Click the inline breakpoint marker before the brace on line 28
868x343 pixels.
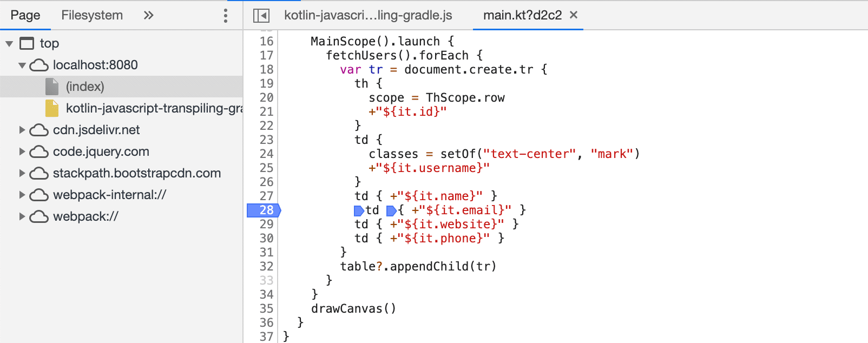[391, 210]
